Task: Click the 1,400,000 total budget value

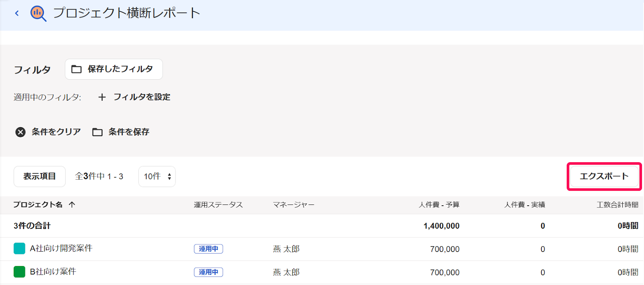Action: click(442, 226)
